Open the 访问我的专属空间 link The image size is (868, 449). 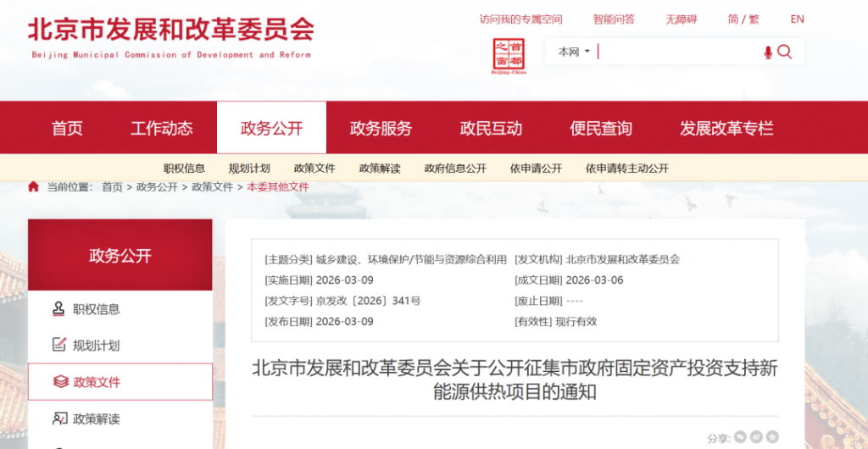point(520,19)
